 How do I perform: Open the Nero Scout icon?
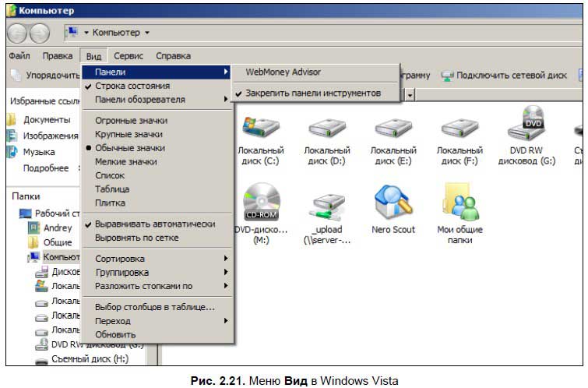tap(393, 204)
